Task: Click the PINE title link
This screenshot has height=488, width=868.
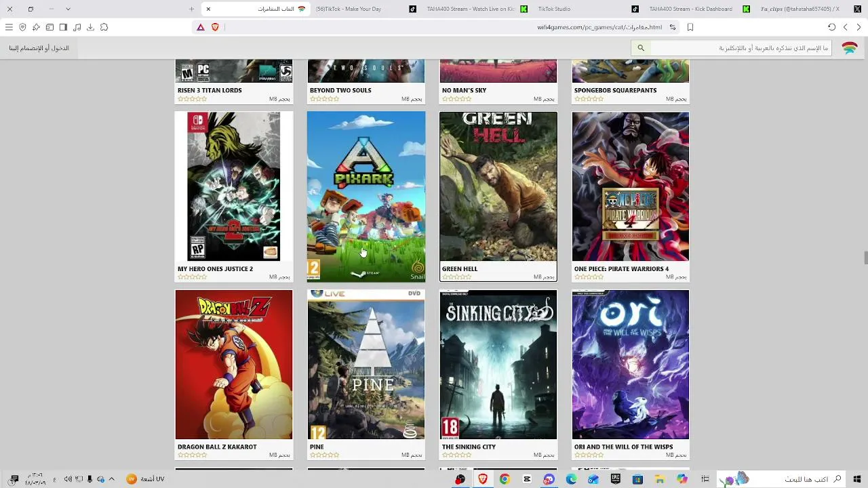Action: 317,447
